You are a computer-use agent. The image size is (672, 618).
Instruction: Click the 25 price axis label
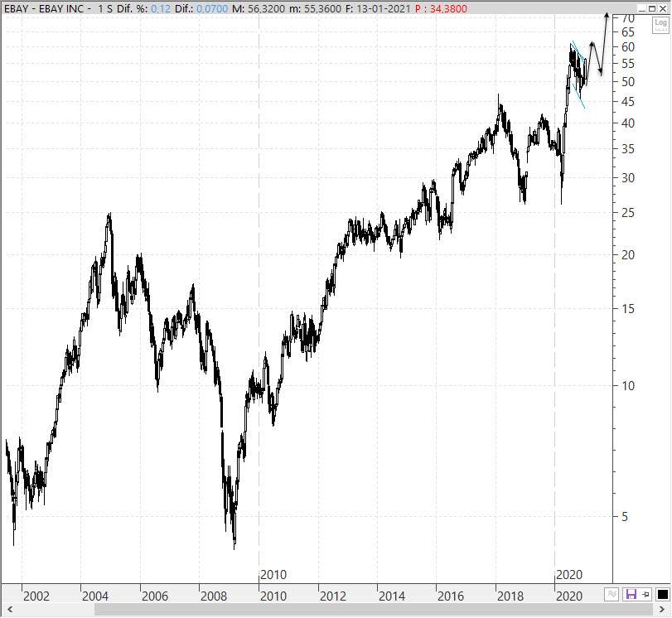[628, 213]
